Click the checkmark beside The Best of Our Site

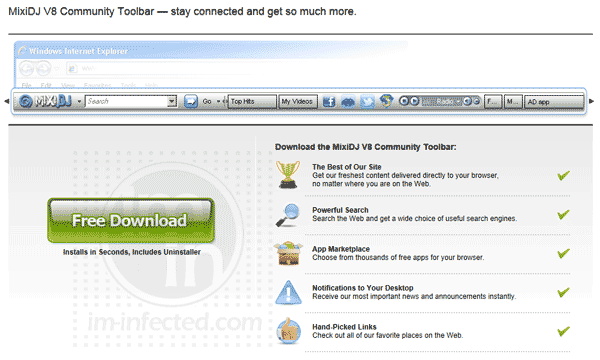click(563, 176)
